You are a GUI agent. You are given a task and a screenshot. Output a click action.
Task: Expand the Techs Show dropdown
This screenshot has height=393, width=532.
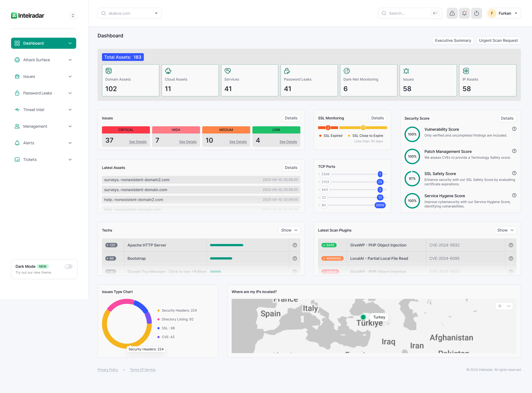point(289,230)
